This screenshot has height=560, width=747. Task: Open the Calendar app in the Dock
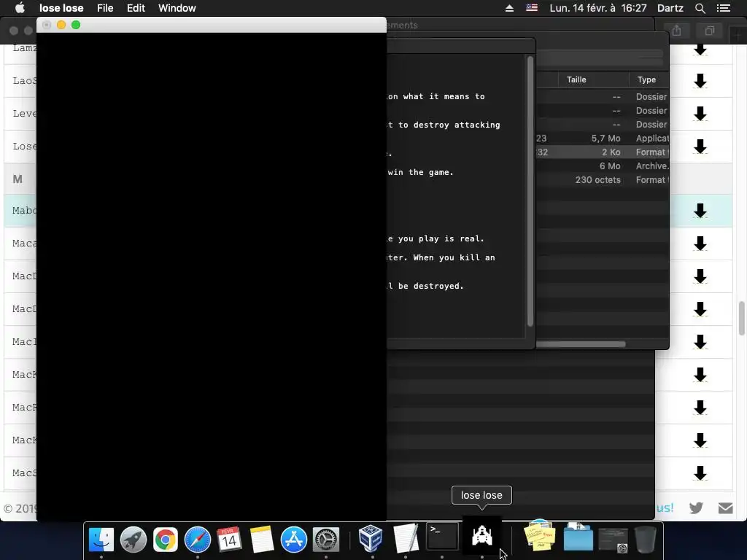click(229, 540)
